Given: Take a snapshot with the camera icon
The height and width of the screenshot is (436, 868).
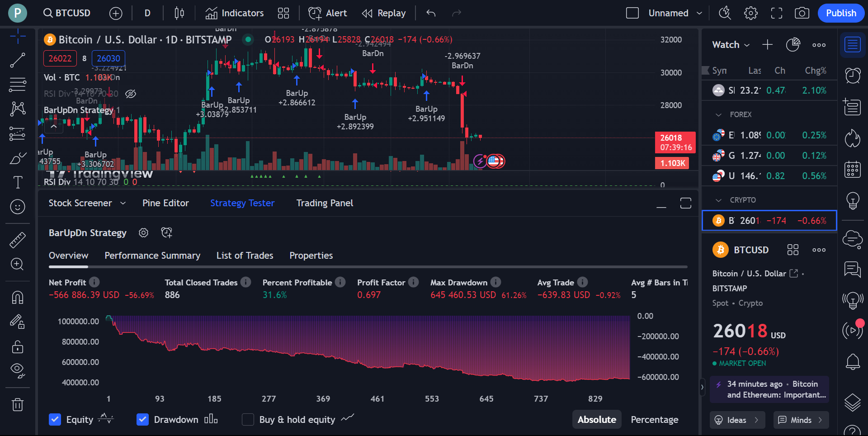Looking at the screenshot, I should [x=802, y=13].
